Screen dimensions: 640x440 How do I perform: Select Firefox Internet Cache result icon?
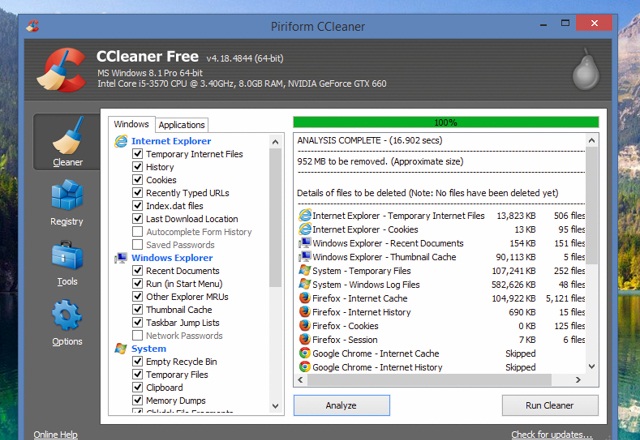pyautogui.click(x=304, y=297)
